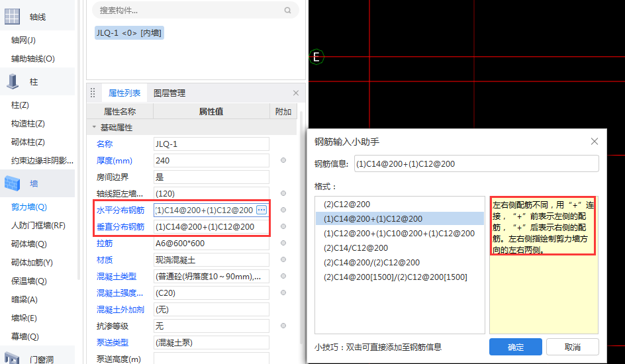Screen dimensions: 625x364
Task: Choose format (1)C14@200+(1)C12@200 in list
Action: (399, 218)
